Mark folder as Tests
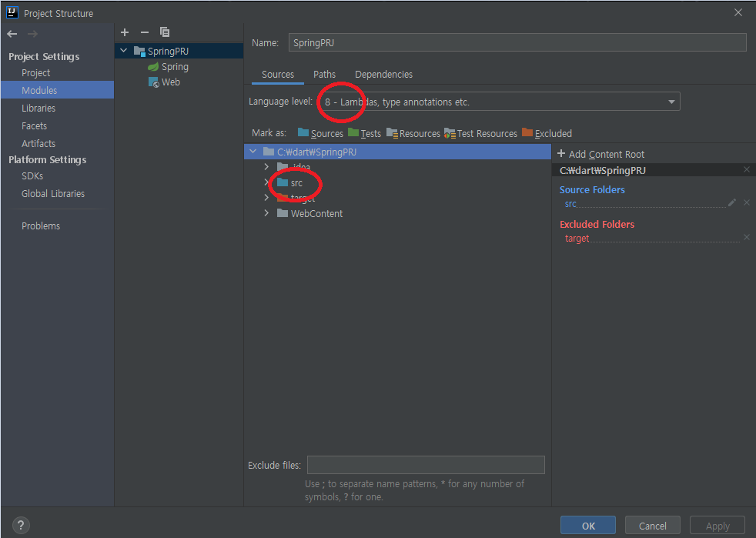Viewport: 756px width, 538px height. [364, 133]
